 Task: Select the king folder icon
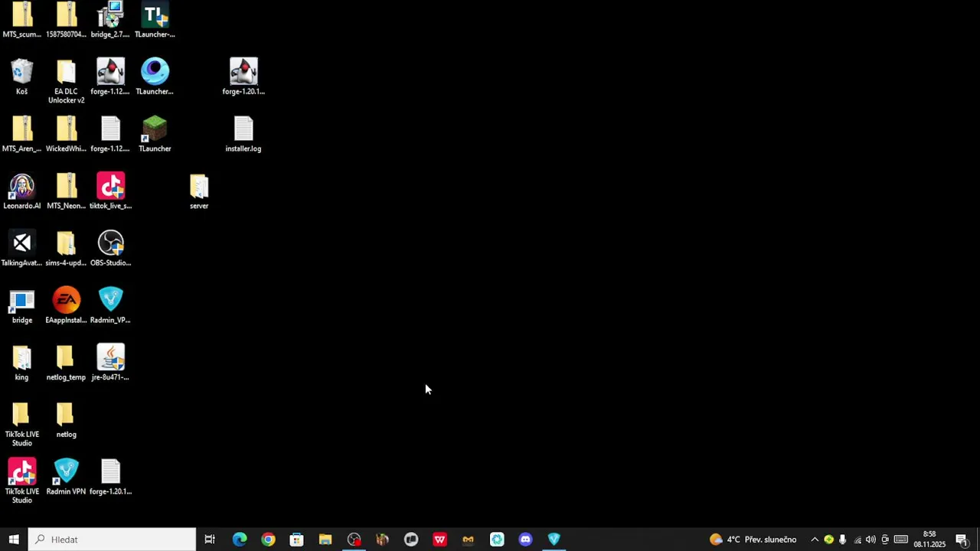pos(22,357)
